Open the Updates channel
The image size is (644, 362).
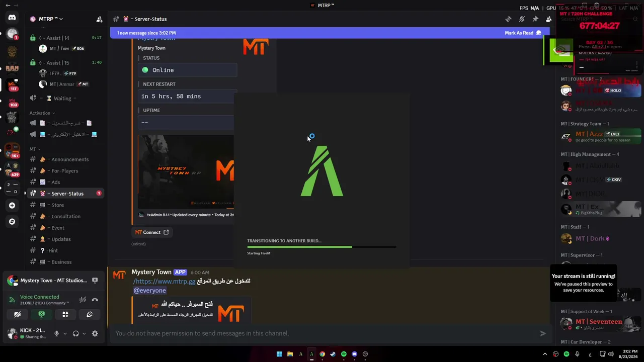click(65, 239)
